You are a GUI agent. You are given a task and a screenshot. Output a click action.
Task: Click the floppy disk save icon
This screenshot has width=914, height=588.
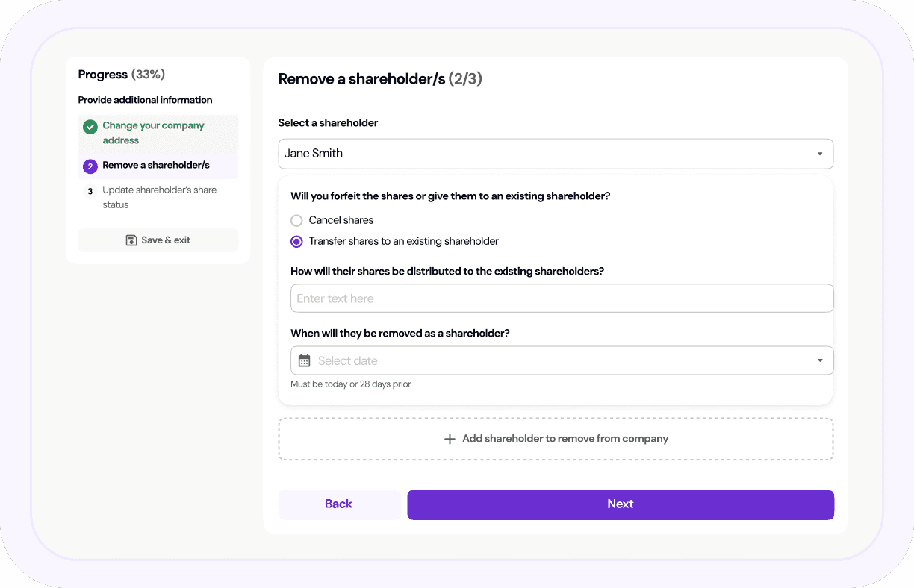131,240
